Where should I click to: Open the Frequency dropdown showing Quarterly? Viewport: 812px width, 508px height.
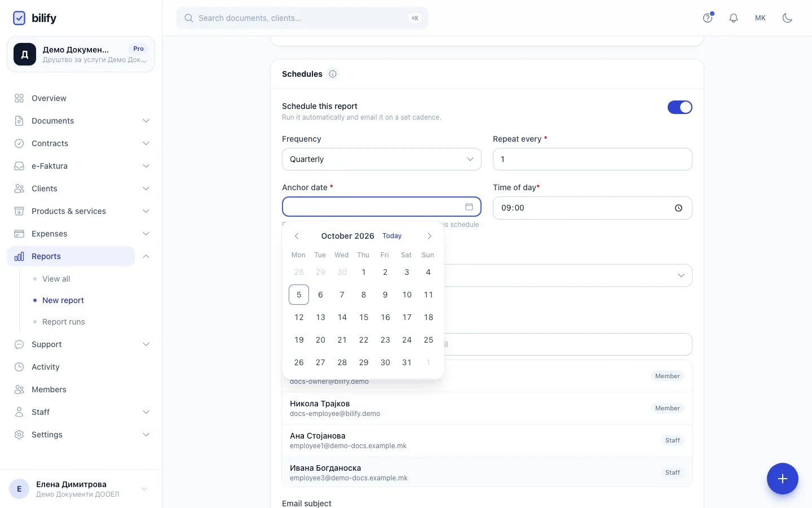point(382,159)
